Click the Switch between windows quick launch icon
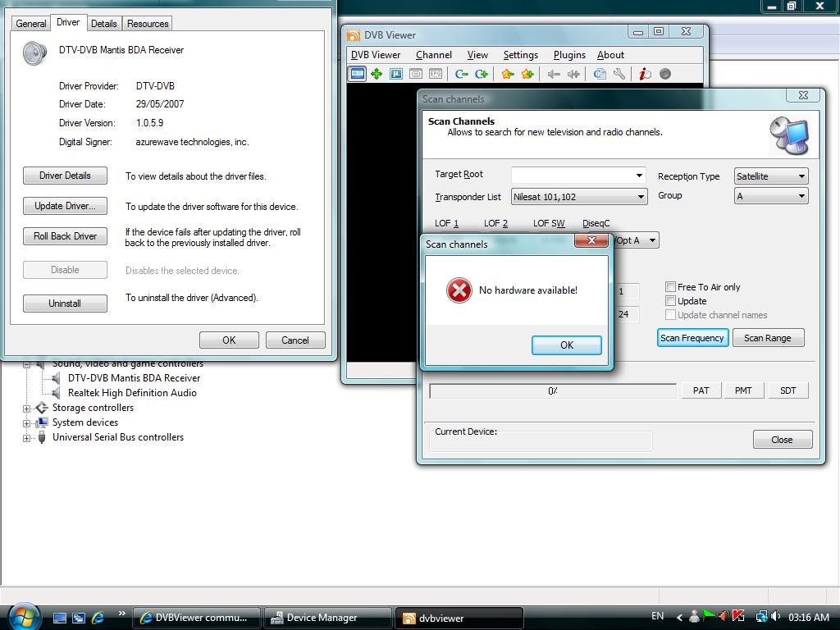The image size is (840, 630). (x=79, y=618)
